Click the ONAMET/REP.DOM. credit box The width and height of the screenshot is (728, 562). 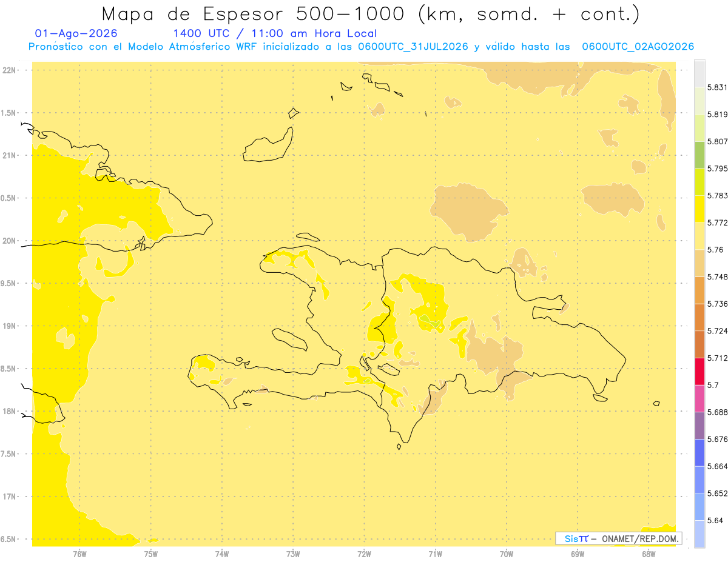619,538
